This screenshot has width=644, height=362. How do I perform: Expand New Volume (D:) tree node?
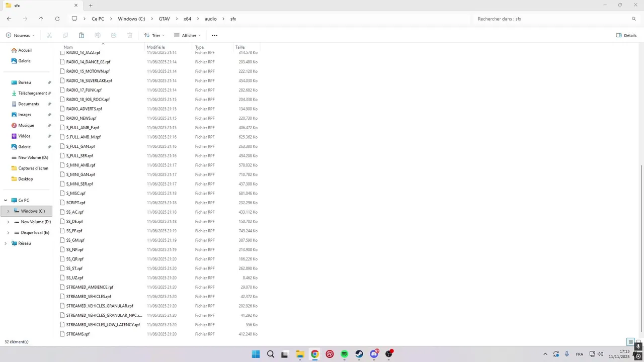coord(8,222)
